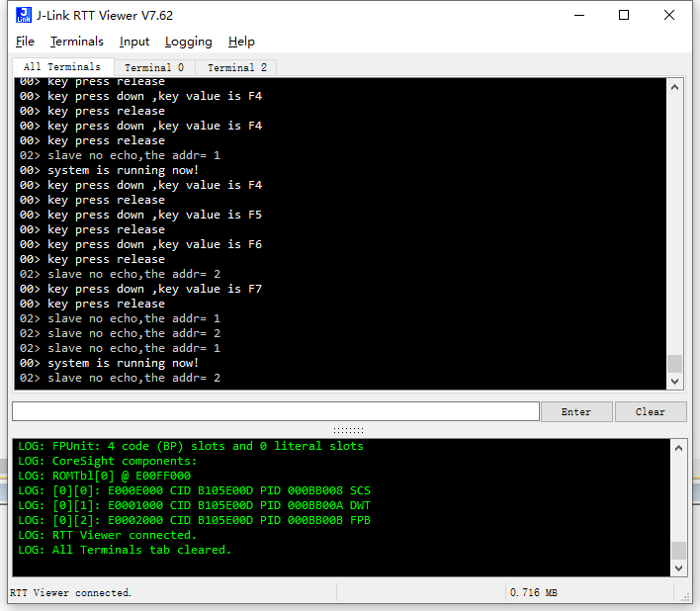Screen dimensions: 700x611
Task: Click title text 'J-Link RTT Viewer V7.62'
Action: (105, 16)
